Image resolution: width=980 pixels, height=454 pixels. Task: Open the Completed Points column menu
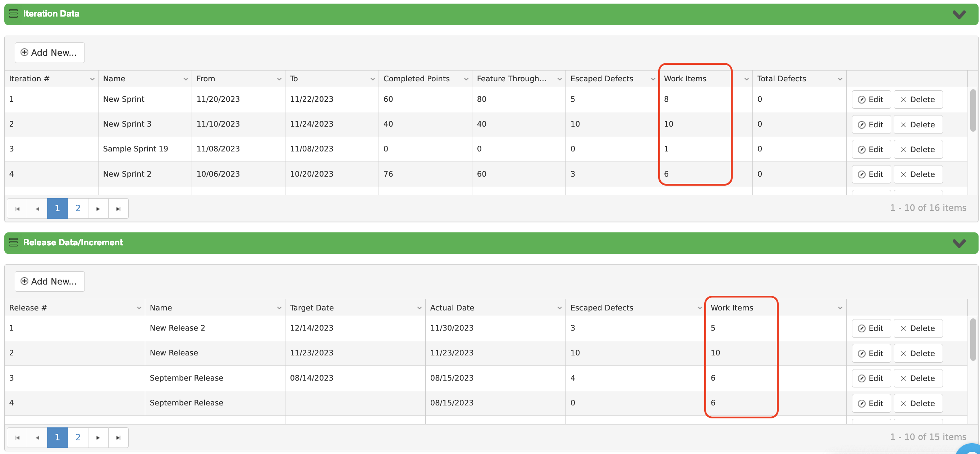point(466,79)
